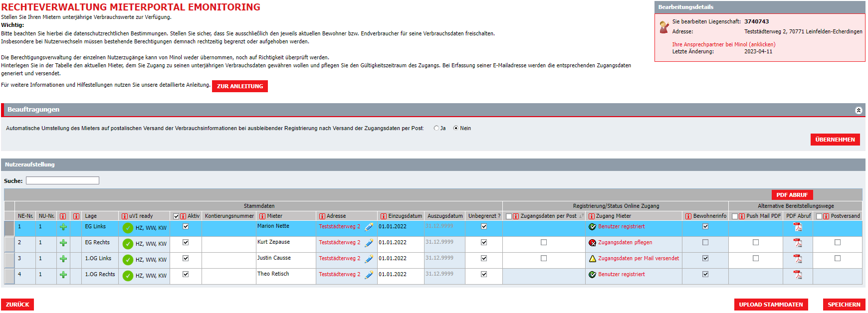Click the Lage column header
This screenshot has width=868, height=313.
[x=91, y=216]
